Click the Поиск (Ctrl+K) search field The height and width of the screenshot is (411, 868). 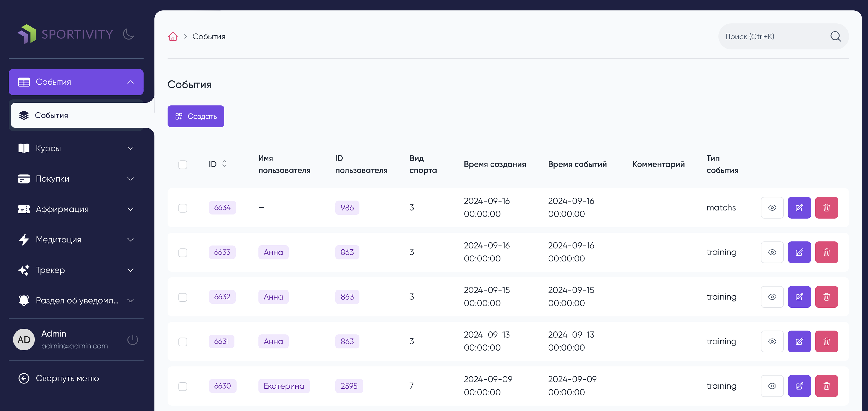783,36
